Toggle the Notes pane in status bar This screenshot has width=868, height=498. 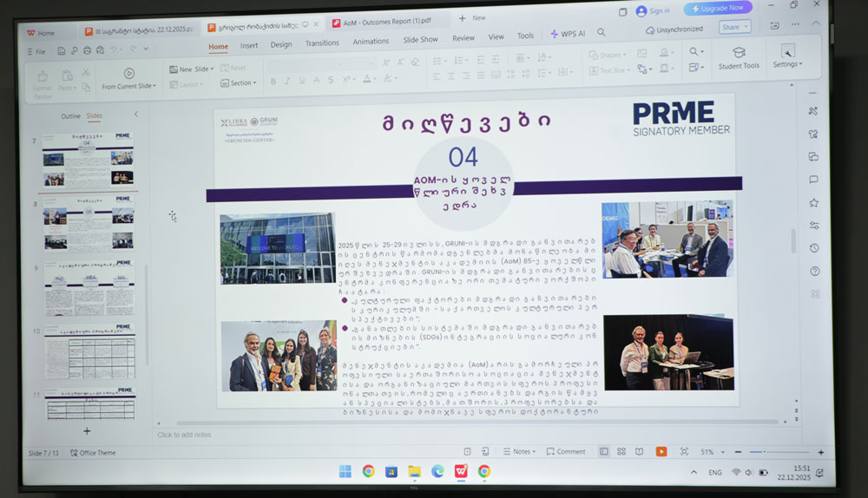click(519, 451)
